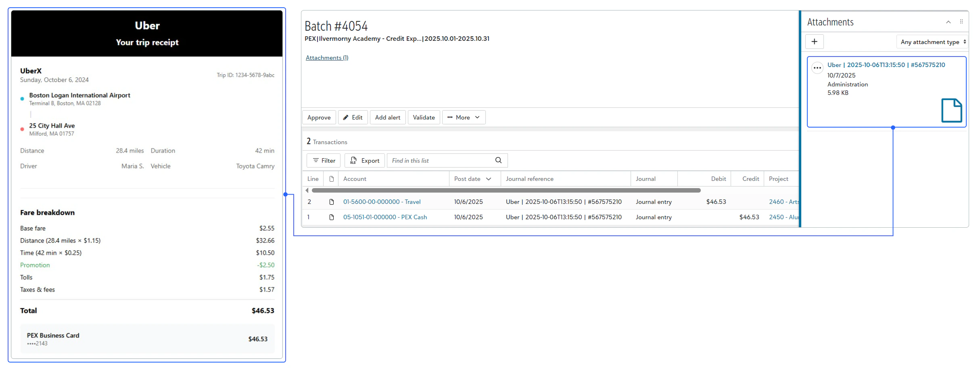
Task: Click document icon on Travel transaction row
Action: 332,202
